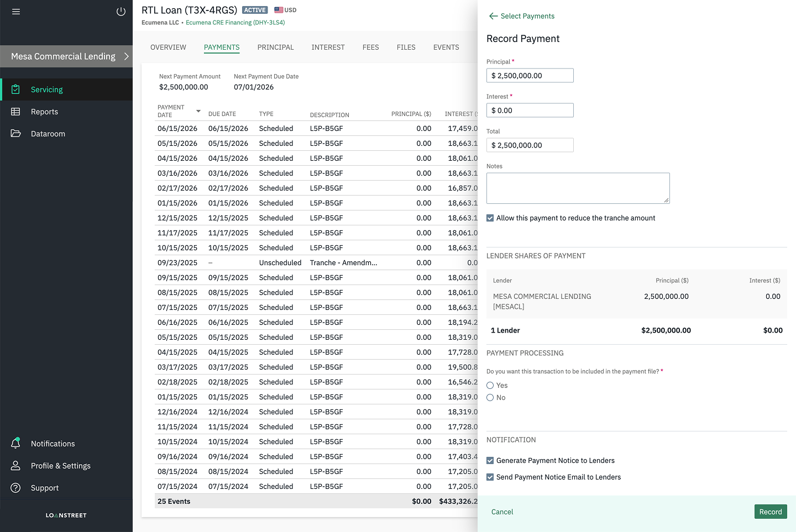Switch to the Interest tab
796x532 pixels.
coord(328,48)
